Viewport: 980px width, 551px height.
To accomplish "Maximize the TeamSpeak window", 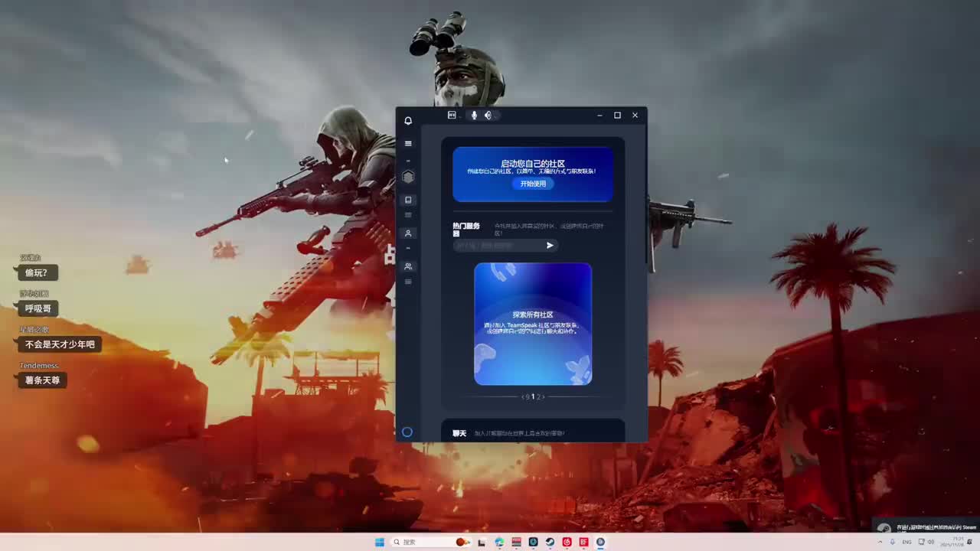I will pos(617,116).
